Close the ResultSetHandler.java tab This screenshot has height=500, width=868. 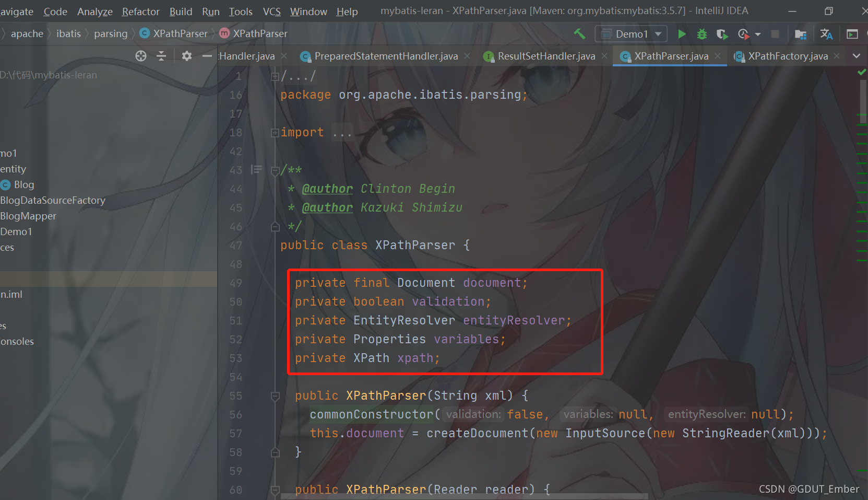point(604,56)
